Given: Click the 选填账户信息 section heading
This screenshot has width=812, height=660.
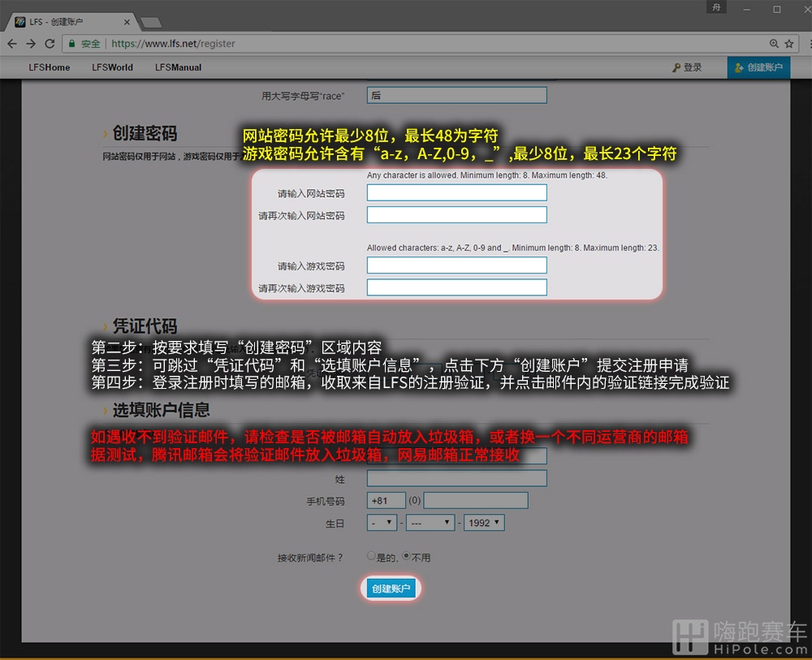Looking at the screenshot, I should [x=162, y=410].
